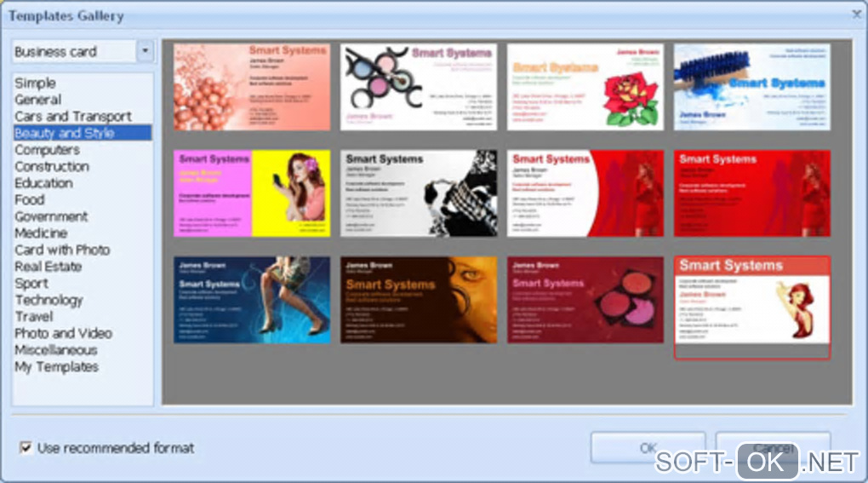The width and height of the screenshot is (868, 483).
Task: Confirm selection with the OK button
Action: pyautogui.click(x=648, y=447)
